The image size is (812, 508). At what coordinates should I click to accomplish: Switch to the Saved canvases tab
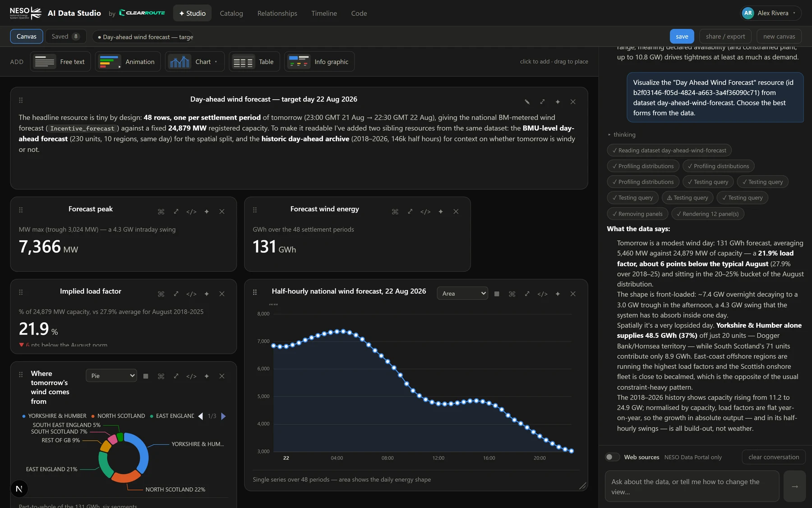click(65, 37)
